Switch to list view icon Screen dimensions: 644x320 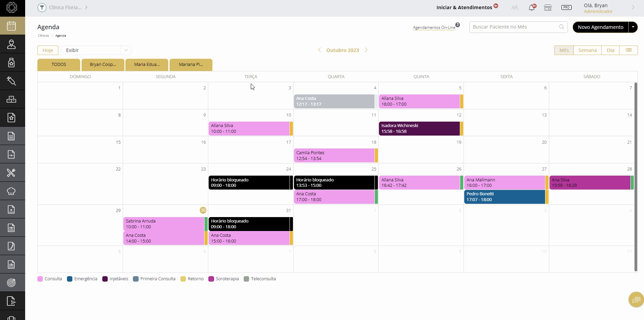tap(628, 50)
